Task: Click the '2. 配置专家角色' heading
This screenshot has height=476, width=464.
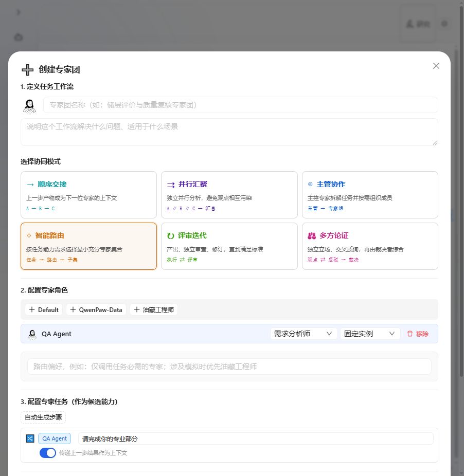Action: pos(44,290)
